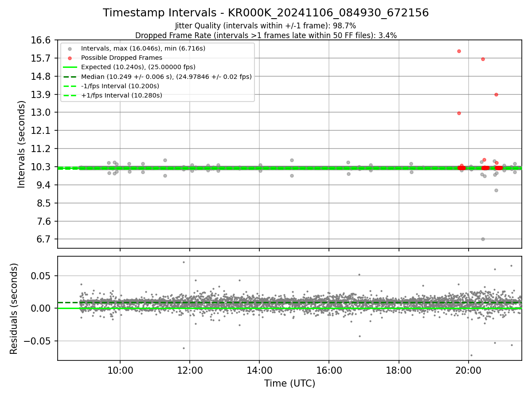
Task: Click the y-axis tick label 12.1
Action: (x=42, y=131)
